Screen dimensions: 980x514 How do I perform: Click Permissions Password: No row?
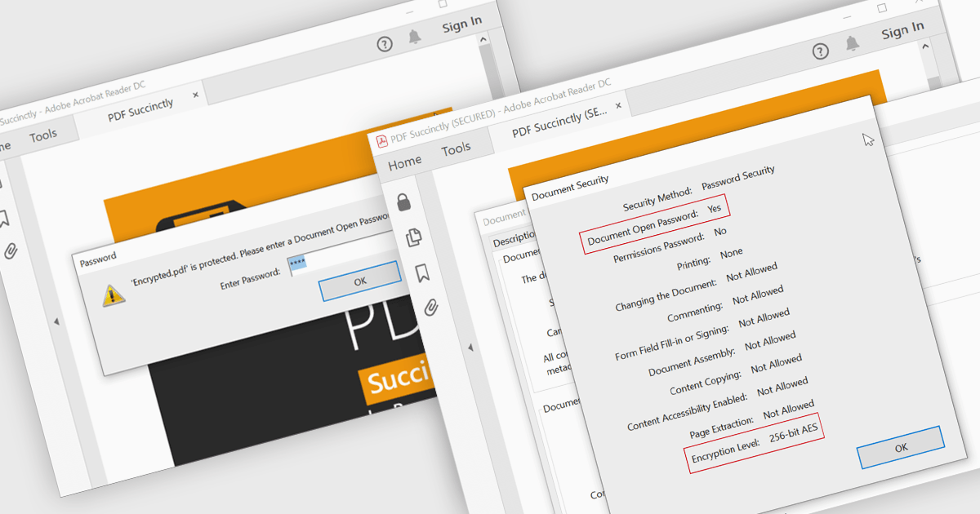(670, 246)
